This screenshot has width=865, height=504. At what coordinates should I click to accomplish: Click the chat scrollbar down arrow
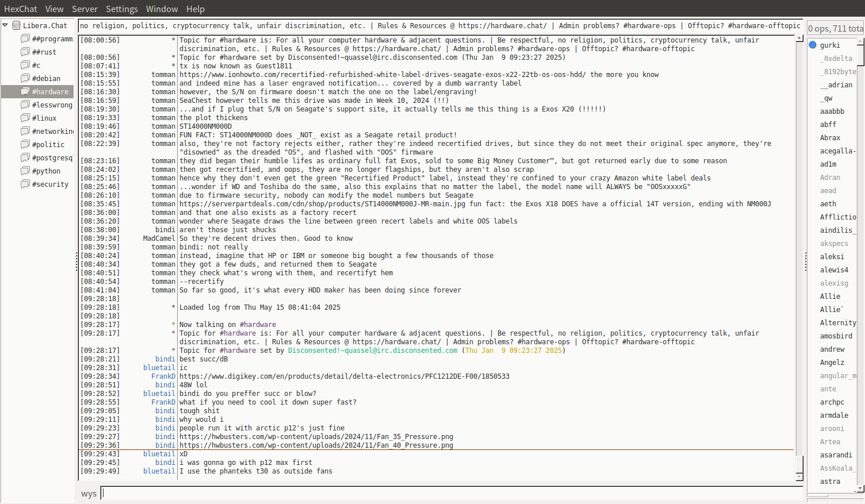point(799,477)
